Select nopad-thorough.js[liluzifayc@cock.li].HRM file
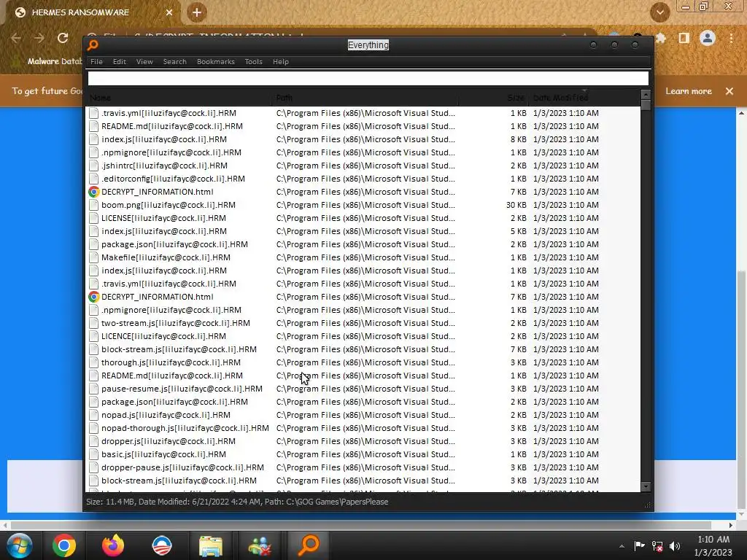 (185, 428)
